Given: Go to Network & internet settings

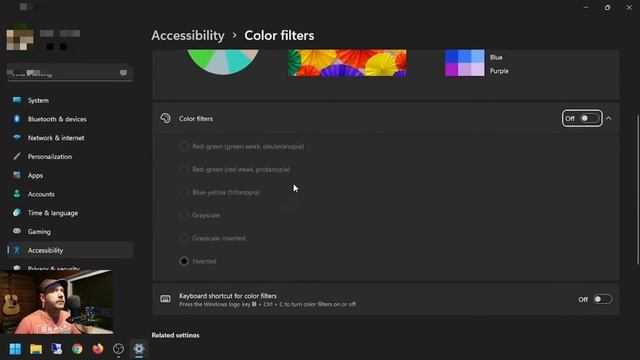Looking at the screenshot, I should (x=70, y=138).
